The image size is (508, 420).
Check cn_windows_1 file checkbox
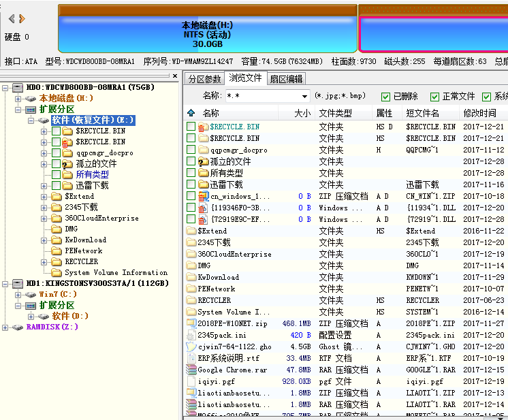[191, 196]
